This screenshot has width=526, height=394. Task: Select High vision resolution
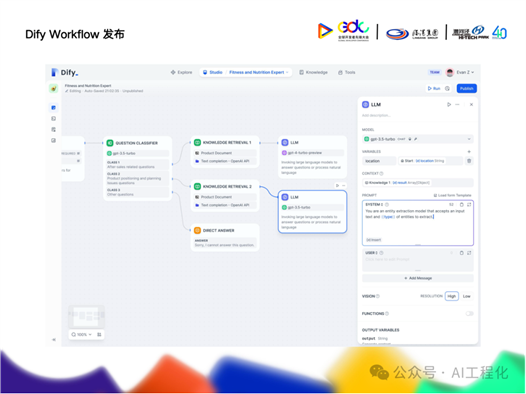pos(452,296)
